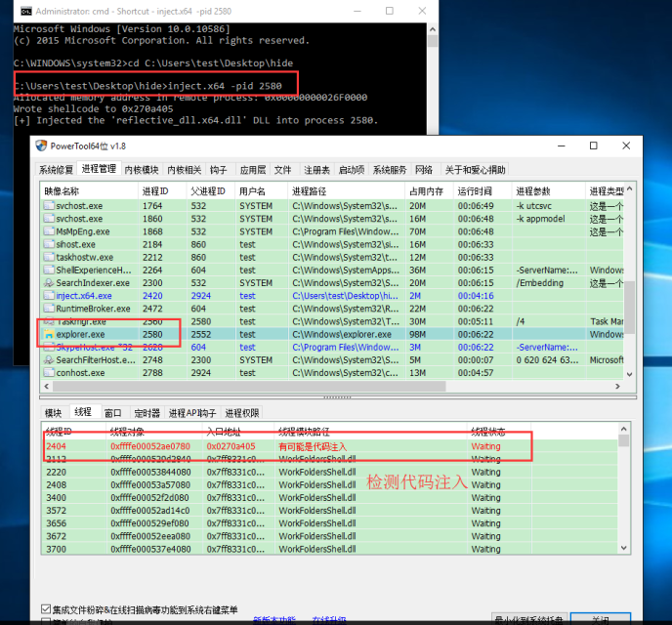This screenshot has width=672, height=625.
Task: Click the conhost.exe process icon
Action: (x=49, y=373)
